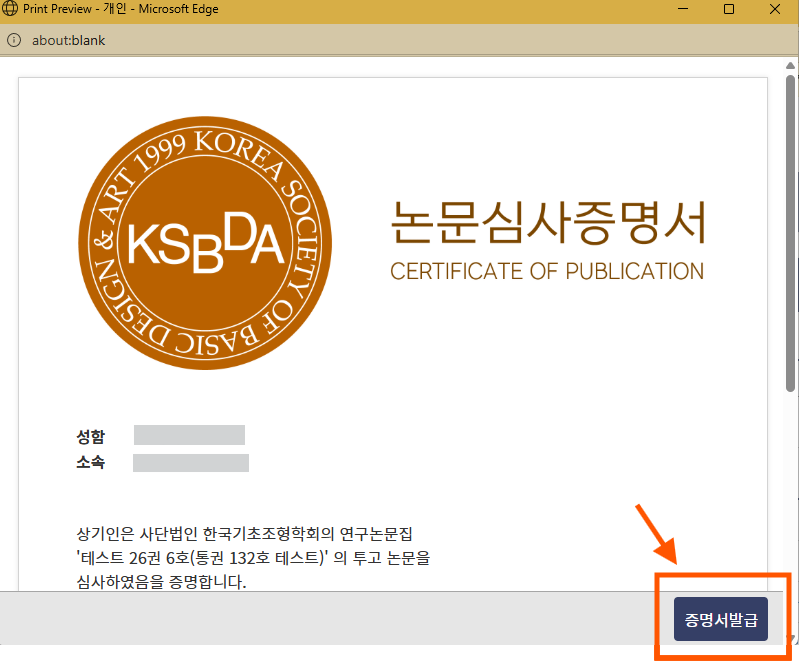
Task: Click the text '테스트 26권 6호(통권 132호 테스트)'
Action: pyautogui.click(x=202, y=558)
